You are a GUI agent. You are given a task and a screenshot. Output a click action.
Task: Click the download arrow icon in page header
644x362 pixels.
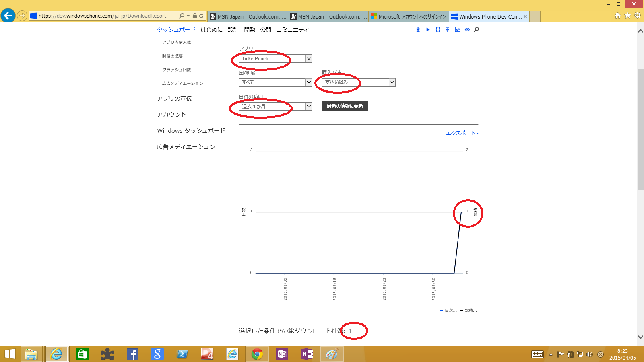click(x=418, y=29)
